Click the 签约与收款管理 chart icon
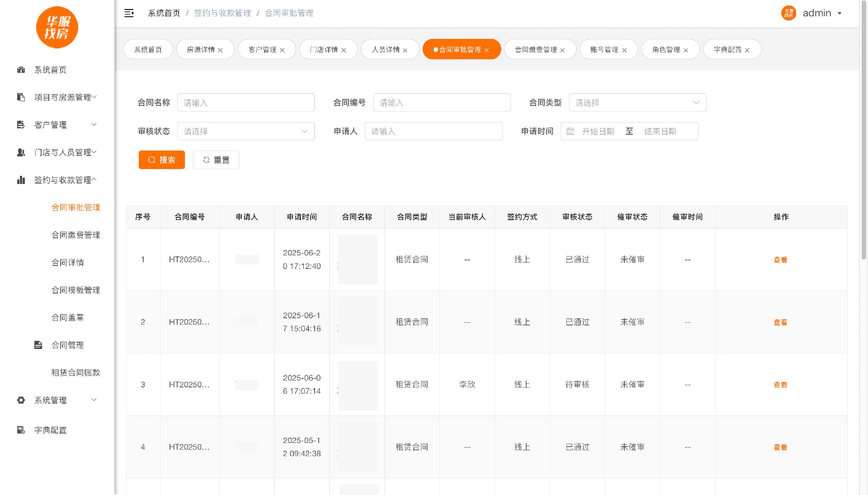Screen dimensions: 868x495 [x=21, y=180]
